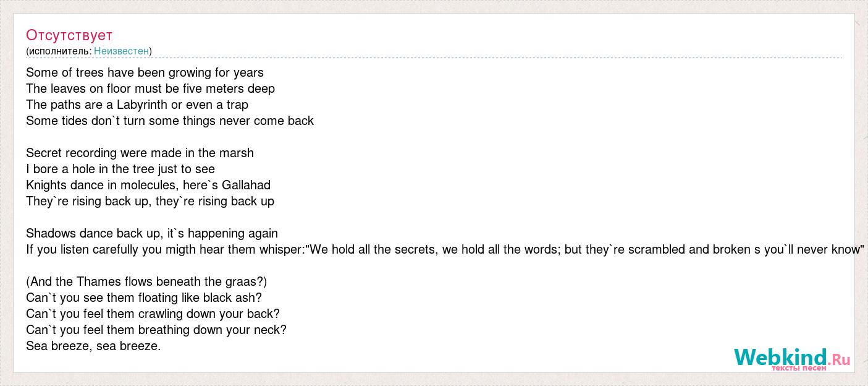
Task: Click the 'тексты песен' tagline under logo
Action: point(798,368)
